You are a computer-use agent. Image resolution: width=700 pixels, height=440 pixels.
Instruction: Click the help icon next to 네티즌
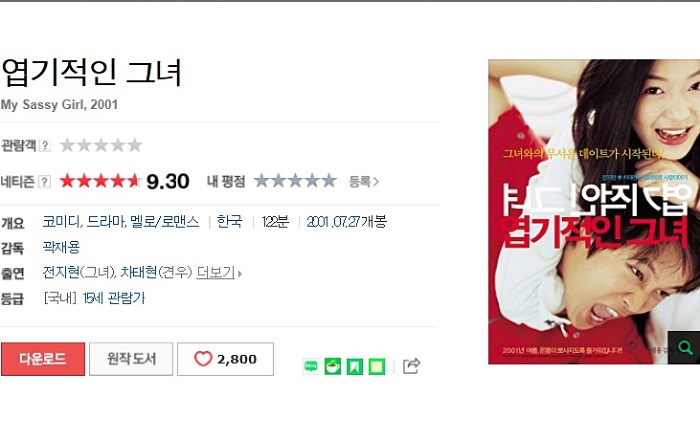click(44, 182)
